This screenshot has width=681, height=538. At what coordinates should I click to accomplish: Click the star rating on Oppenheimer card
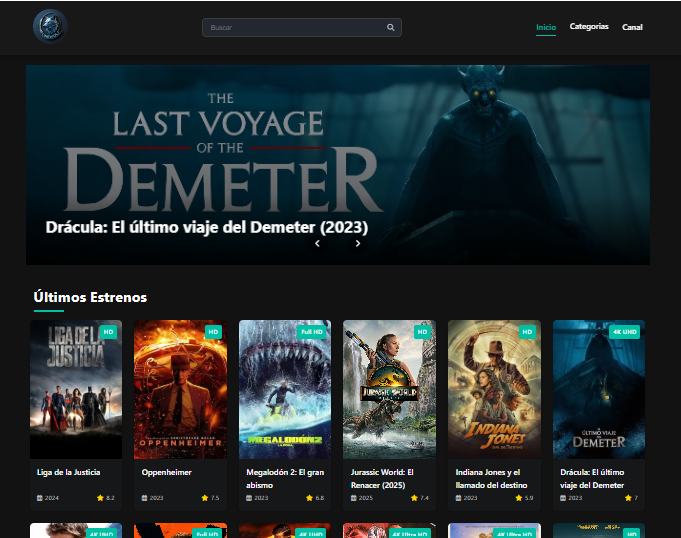tap(208, 497)
